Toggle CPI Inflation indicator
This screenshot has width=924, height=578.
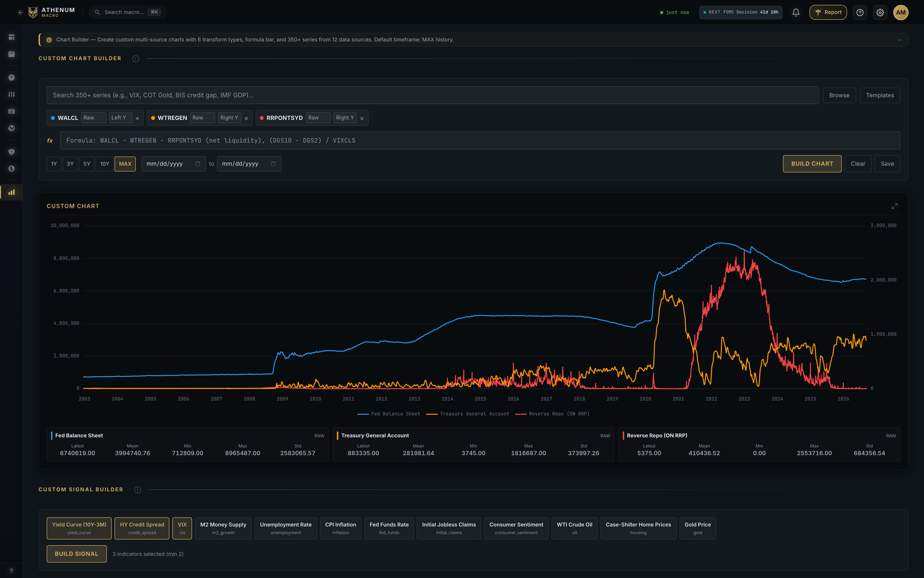[340, 528]
